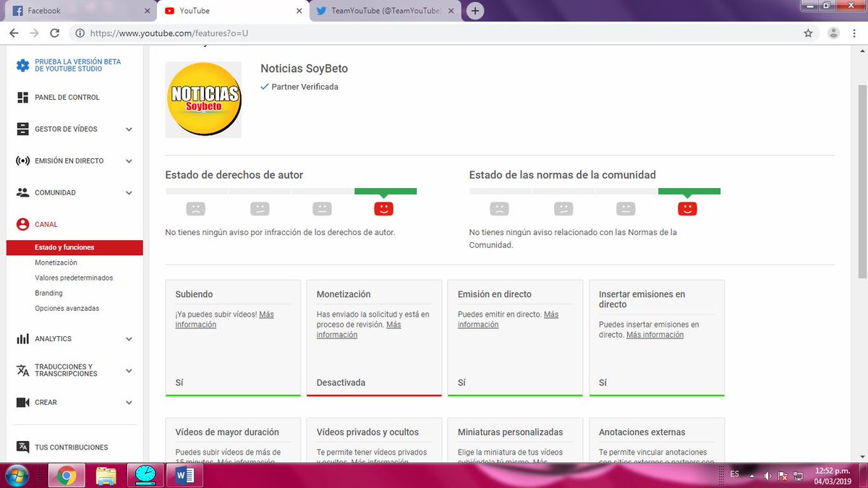868x488 pixels.
Task: Click the Comunidad people icon
Action: (x=22, y=193)
